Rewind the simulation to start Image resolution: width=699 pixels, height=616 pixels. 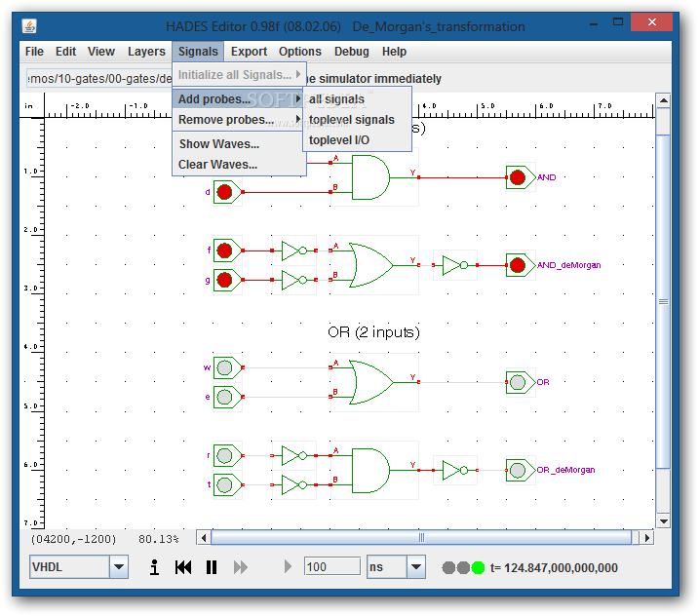point(183,567)
